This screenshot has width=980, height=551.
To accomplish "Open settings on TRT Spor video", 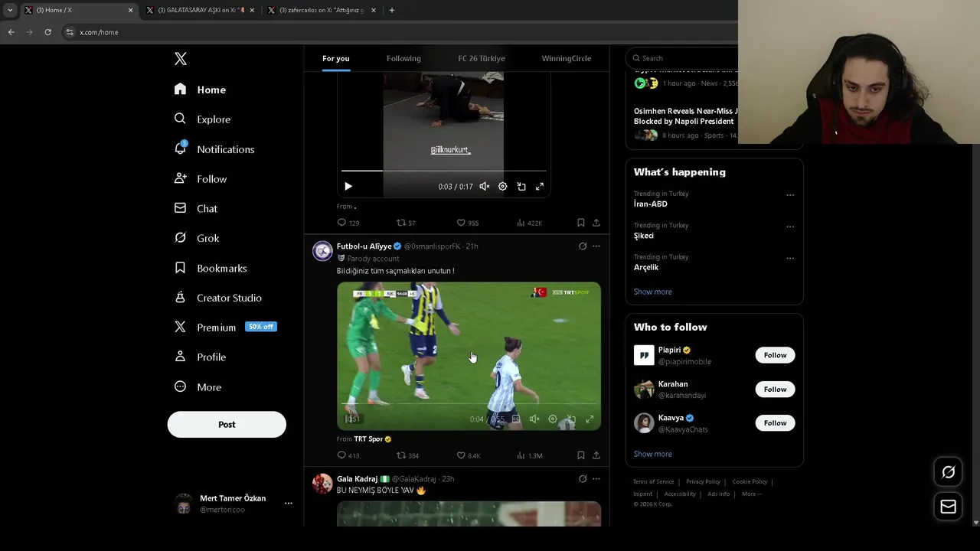I will pyautogui.click(x=553, y=419).
